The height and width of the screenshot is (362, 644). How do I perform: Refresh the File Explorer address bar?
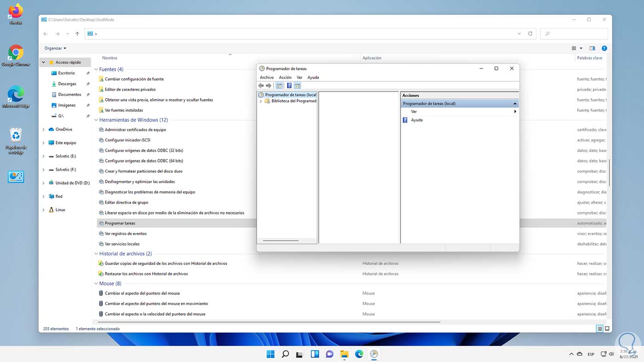coord(530,34)
